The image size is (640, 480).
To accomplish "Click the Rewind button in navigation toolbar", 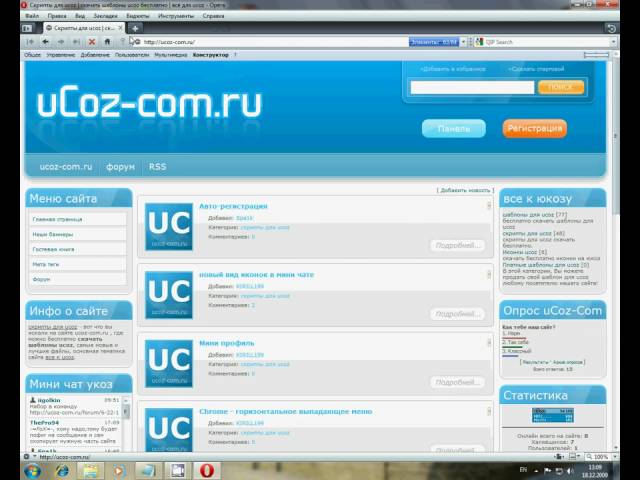I will 30,42.
